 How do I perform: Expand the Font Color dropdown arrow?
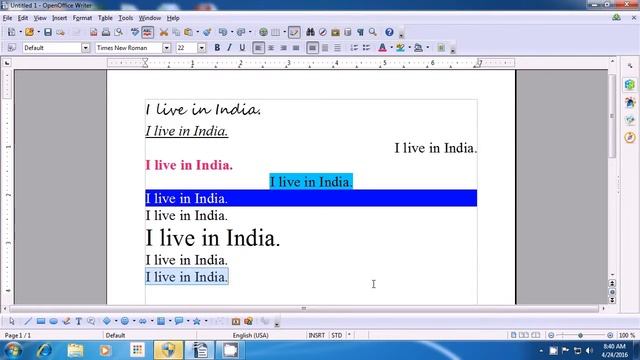(x=391, y=48)
